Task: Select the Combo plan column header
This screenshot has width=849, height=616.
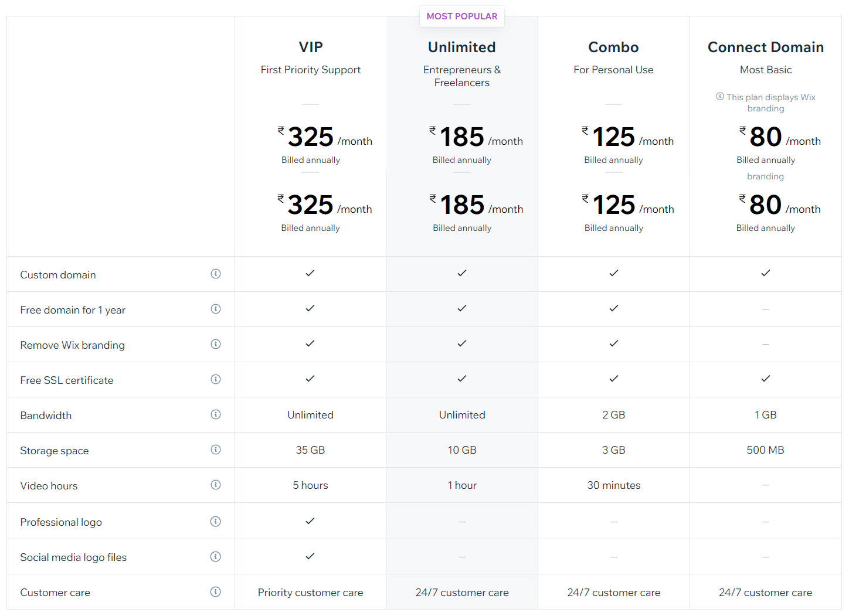Action: [613, 47]
